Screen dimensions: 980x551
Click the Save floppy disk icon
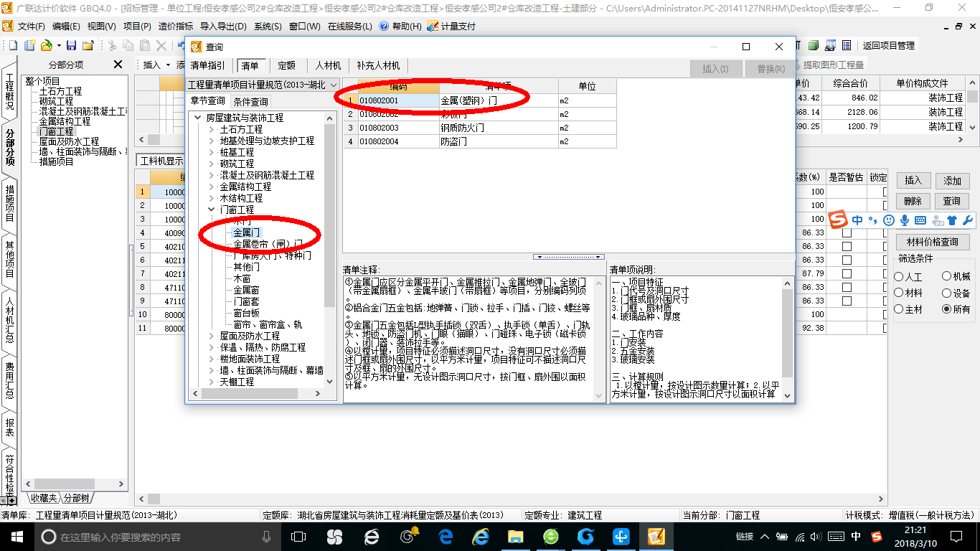[71, 45]
